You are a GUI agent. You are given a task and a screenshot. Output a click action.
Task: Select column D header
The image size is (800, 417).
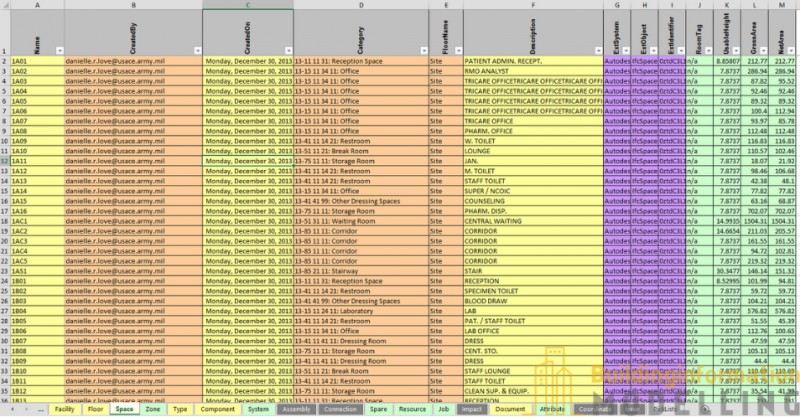click(361, 5)
